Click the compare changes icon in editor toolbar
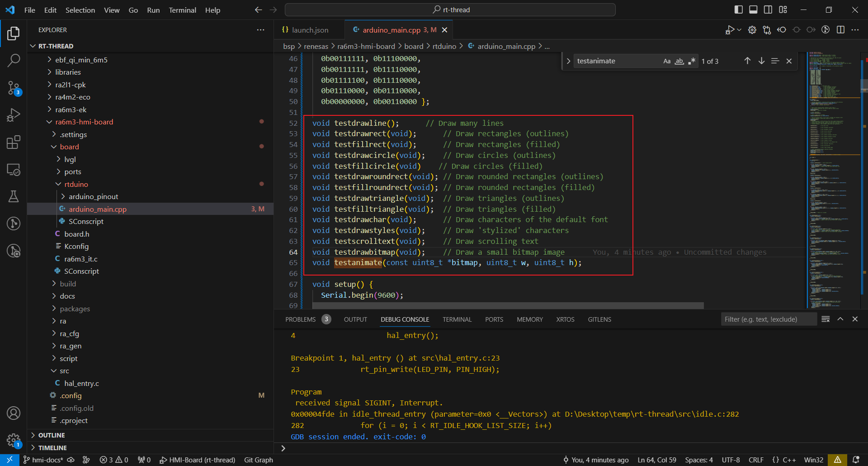 767,30
